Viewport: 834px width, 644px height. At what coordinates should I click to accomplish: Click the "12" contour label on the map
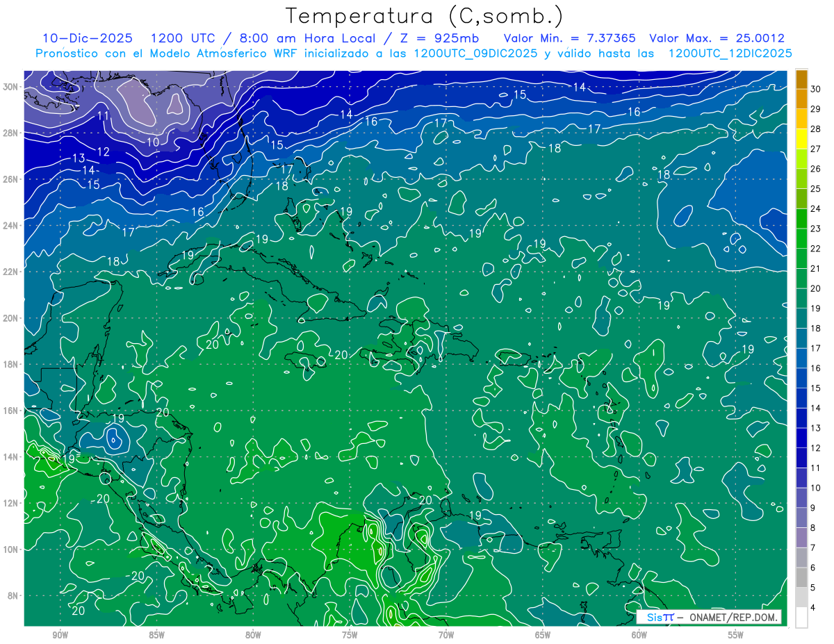pyautogui.click(x=103, y=151)
